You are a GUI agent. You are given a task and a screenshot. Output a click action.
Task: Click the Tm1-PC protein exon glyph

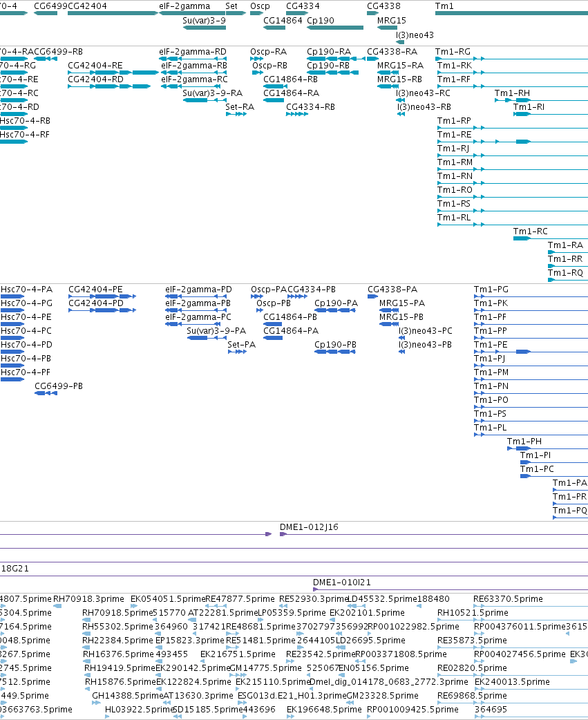(x=525, y=476)
